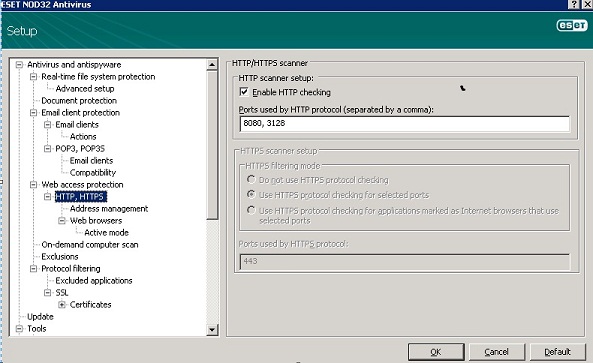Close the ESET NOD32 Antivirus window

coord(587,4)
